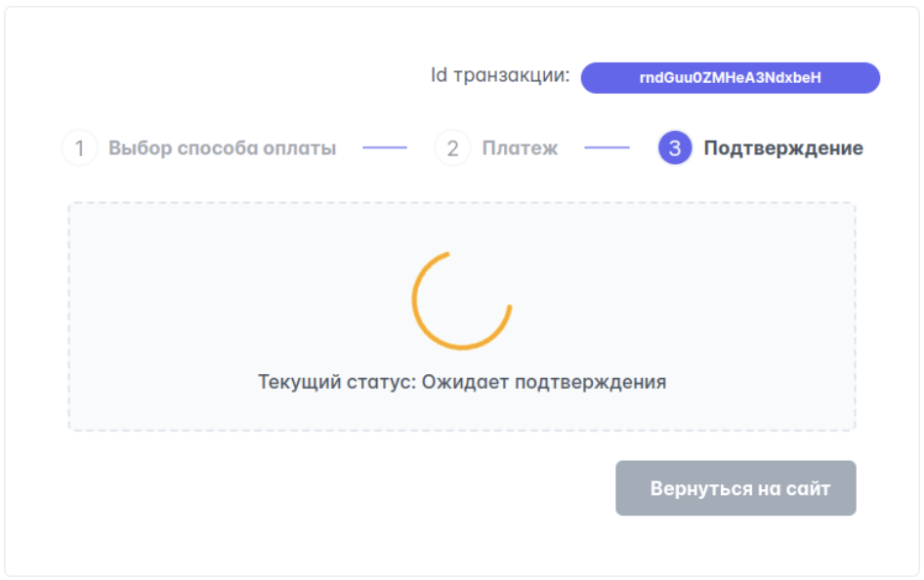Click the transaction ID badge rndGuu0ZMHeA3NdxbeH
The width and height of the screenshot is (924, 580).
point(730,78)
